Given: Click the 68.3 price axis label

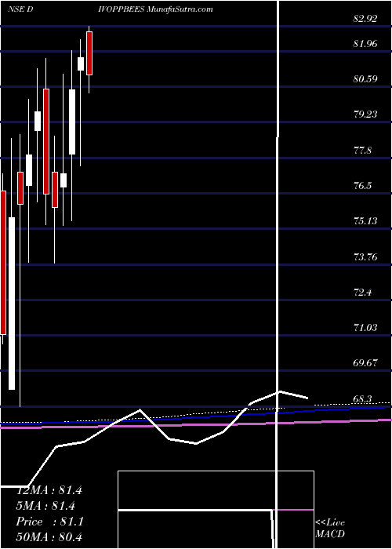Looking at the screenshot, I should 362,399.
